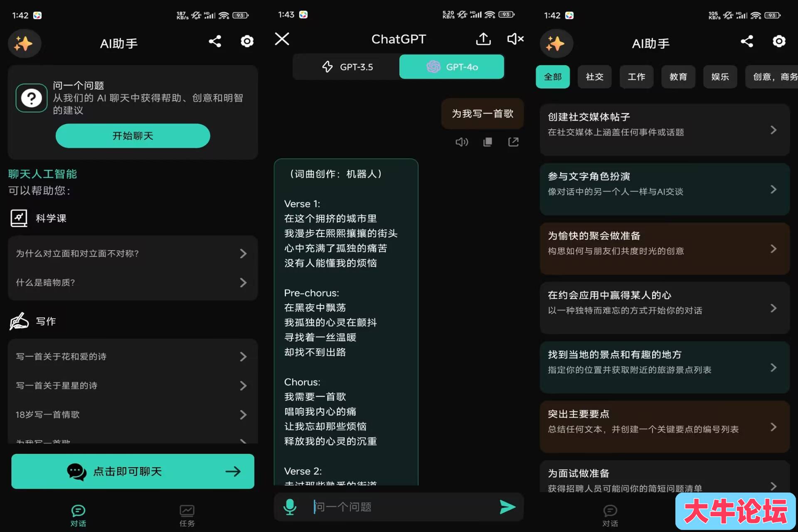798x532 pixels.
Task: Tap the 科学课 science book icon
Action: pos(19,218)
